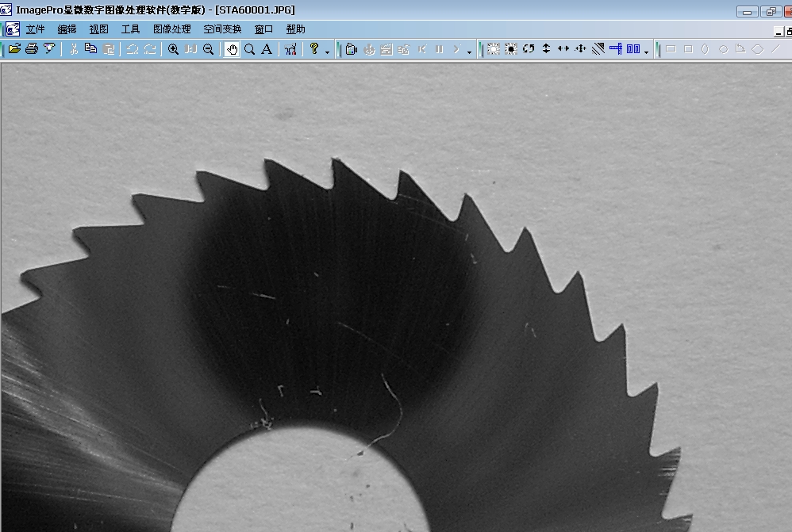792x532 pixels.
Task: Click the diagonal stripes pattern icon
Action: 598,49
